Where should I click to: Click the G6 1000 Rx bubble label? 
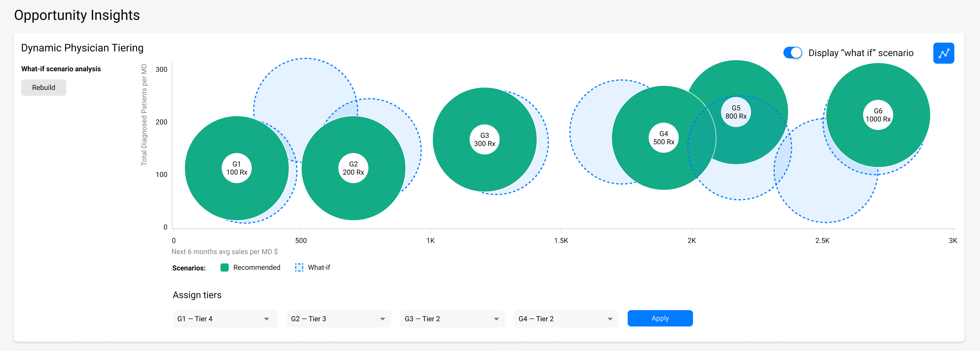[x=878, y=115]
